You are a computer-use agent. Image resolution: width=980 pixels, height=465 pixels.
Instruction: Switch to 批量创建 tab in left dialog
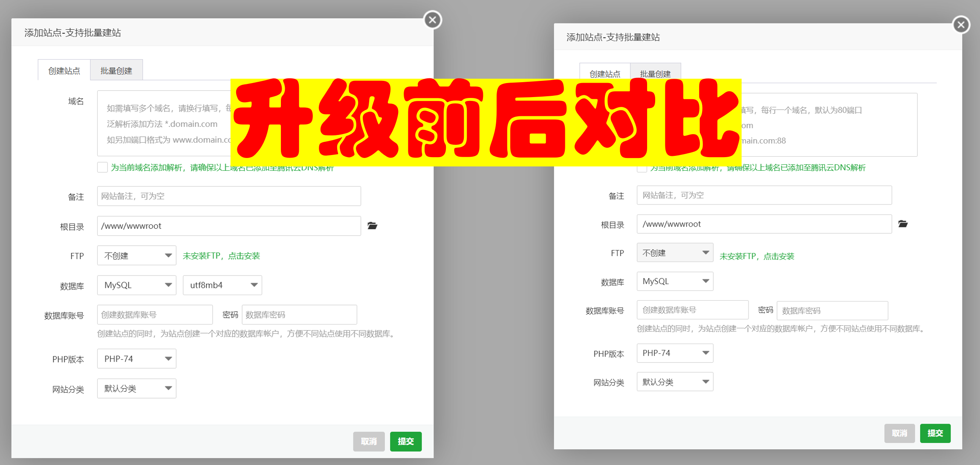tap(116, 70)
